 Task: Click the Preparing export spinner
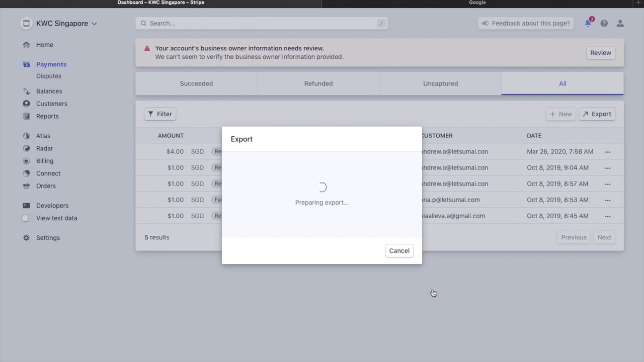[x=322, y=188]
